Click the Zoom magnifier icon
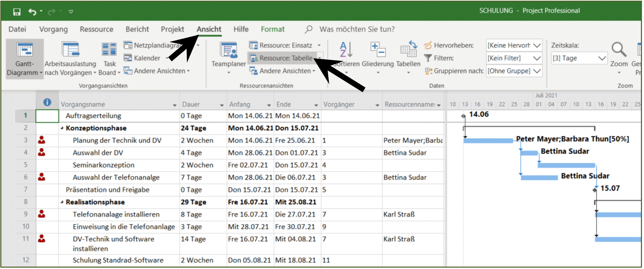The height and width of the screenshot is (269, 644). 619,49
